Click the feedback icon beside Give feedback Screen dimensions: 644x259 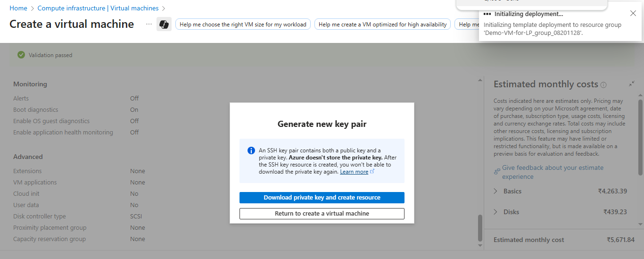[497, 171]
